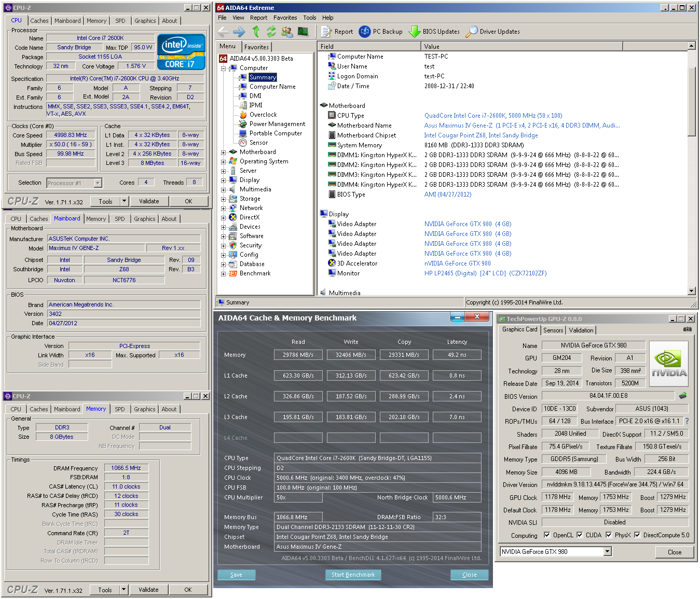
Task: Click Save in the AIDA64 benchmark window
Action: [236, 575]
